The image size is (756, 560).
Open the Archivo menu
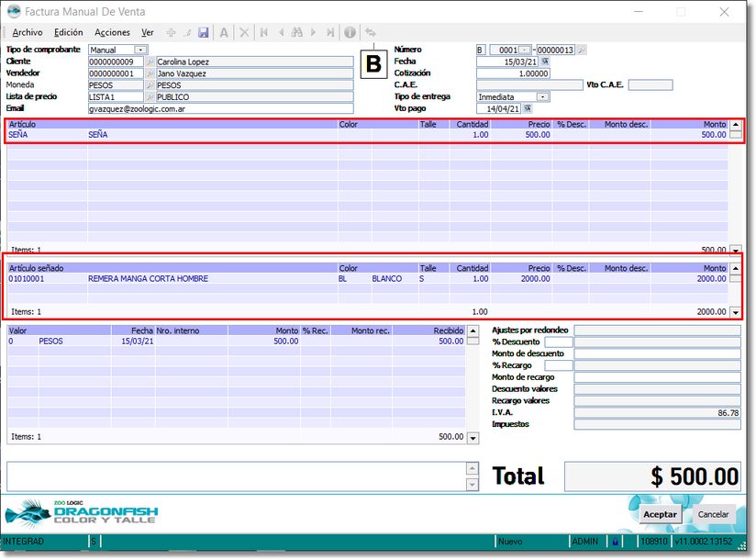[28, 32]
